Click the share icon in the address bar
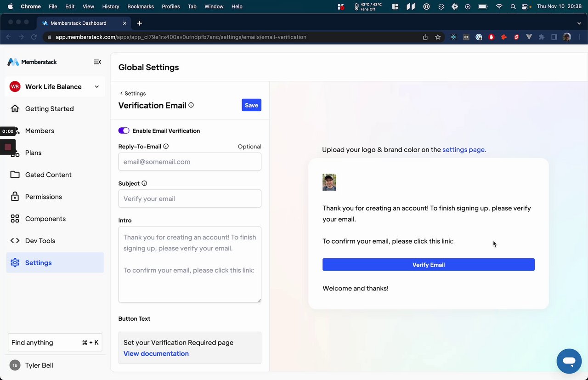 425,37
